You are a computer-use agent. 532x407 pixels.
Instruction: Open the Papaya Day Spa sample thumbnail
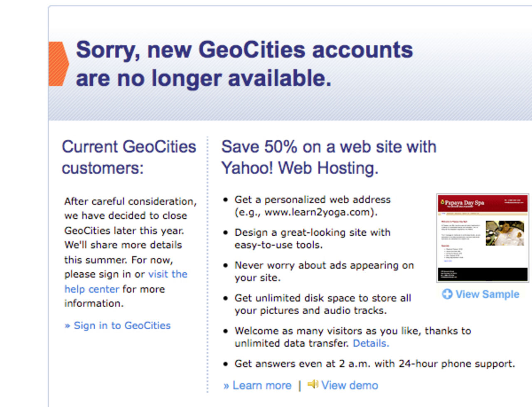pyautogui.click(x=482, y=238)
